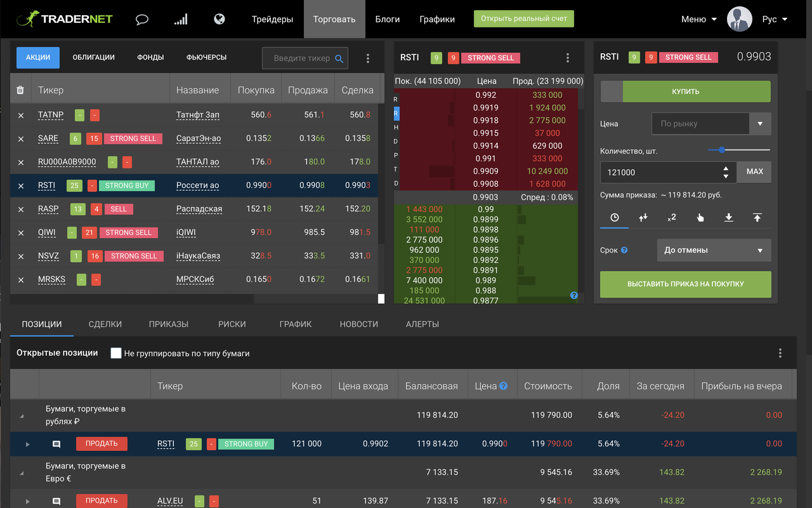Open the Меню dropdown
812x508 pixels.
[x=699, y=19]
